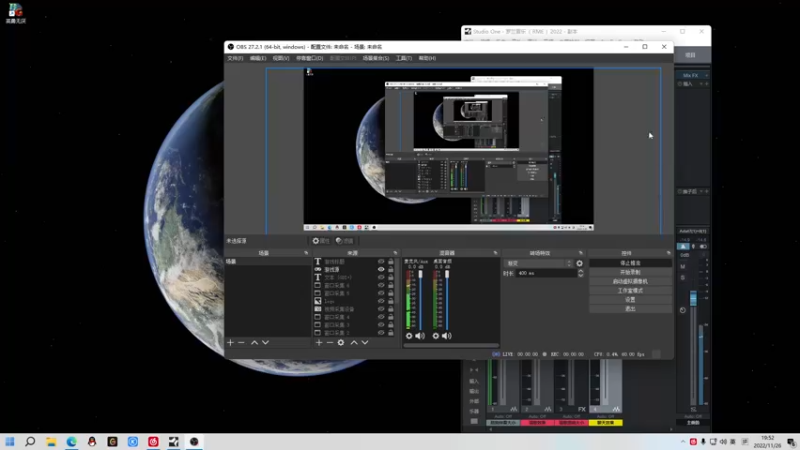Open settings gear for first mixer channel
800x450 pixels.
point(409,336)
